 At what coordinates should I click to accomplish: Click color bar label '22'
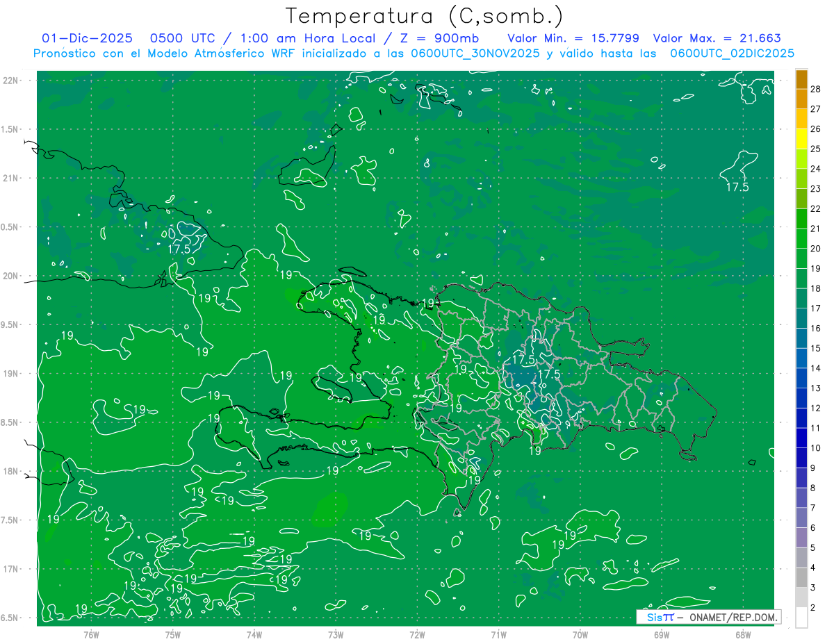click(x=816, y=208)
